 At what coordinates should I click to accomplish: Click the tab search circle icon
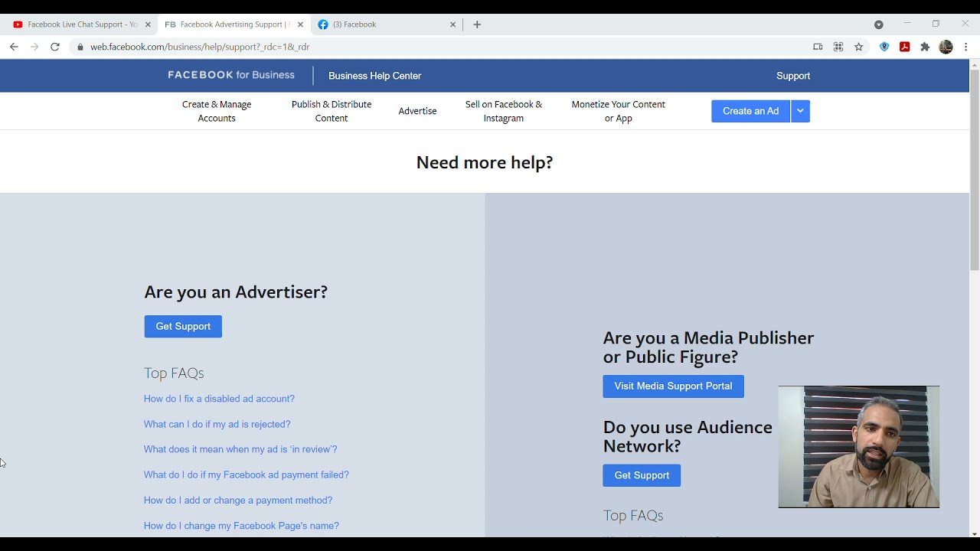coord(879,24)
